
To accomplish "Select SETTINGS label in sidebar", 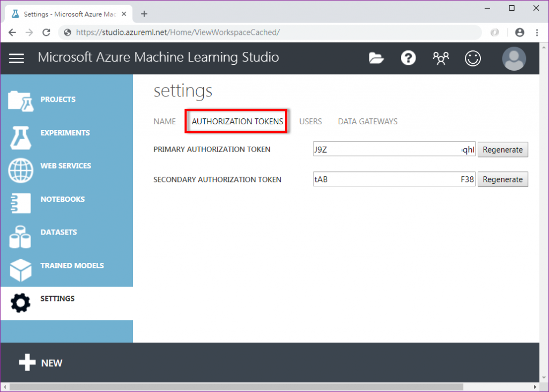I will point(57,299).
